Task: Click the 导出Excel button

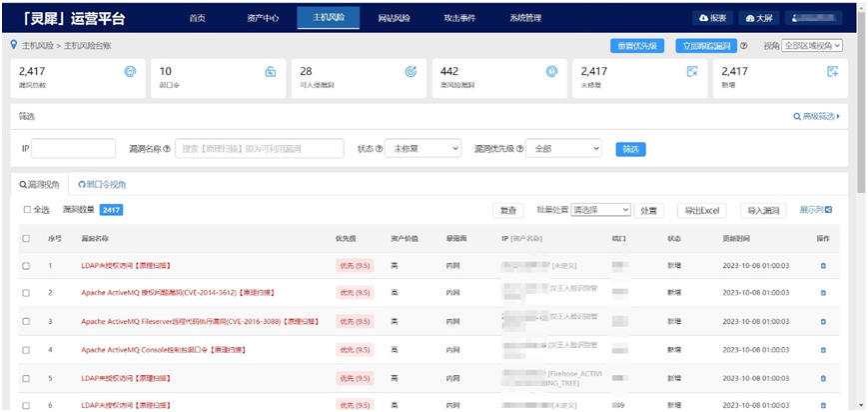Action: click(702, 210)
